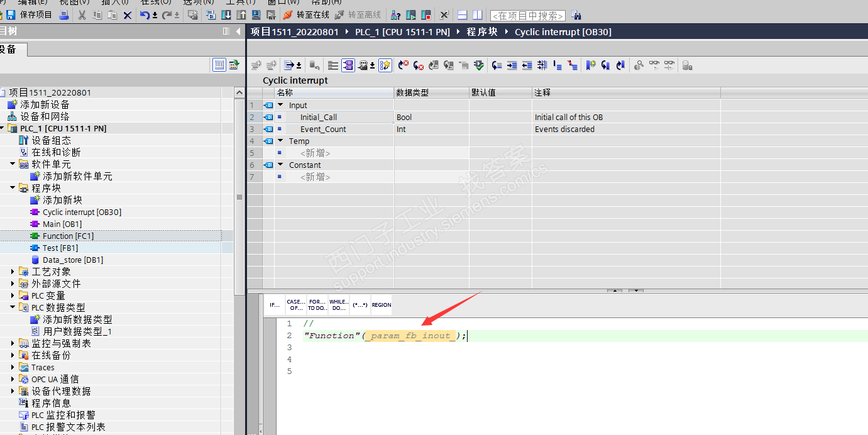Collapse the PLC 数据类型 folder
This screenshot has width=868, height=435.
pyautogui.click(x=13, y=307)
